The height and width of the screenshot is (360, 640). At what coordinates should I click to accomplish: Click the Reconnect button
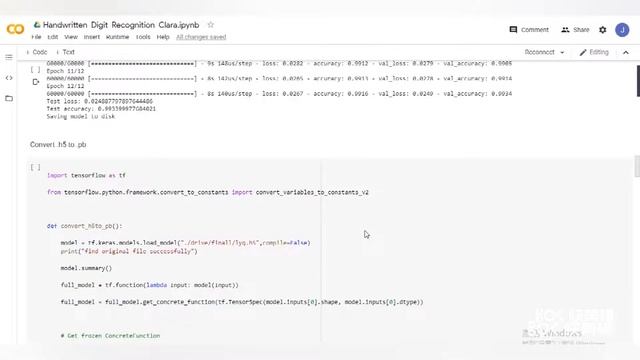(x=540, y=52)
